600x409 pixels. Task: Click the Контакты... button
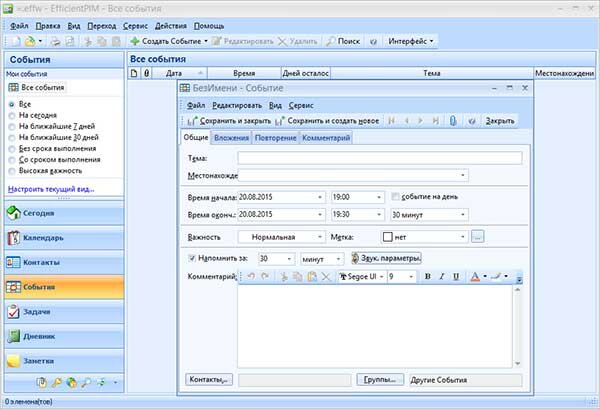(209, 380)
